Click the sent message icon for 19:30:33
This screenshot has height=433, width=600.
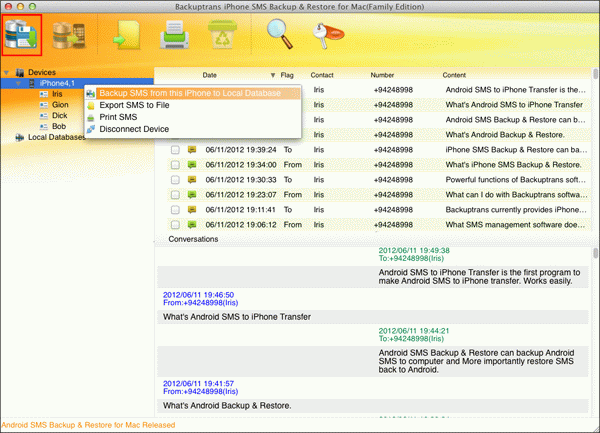192,179
